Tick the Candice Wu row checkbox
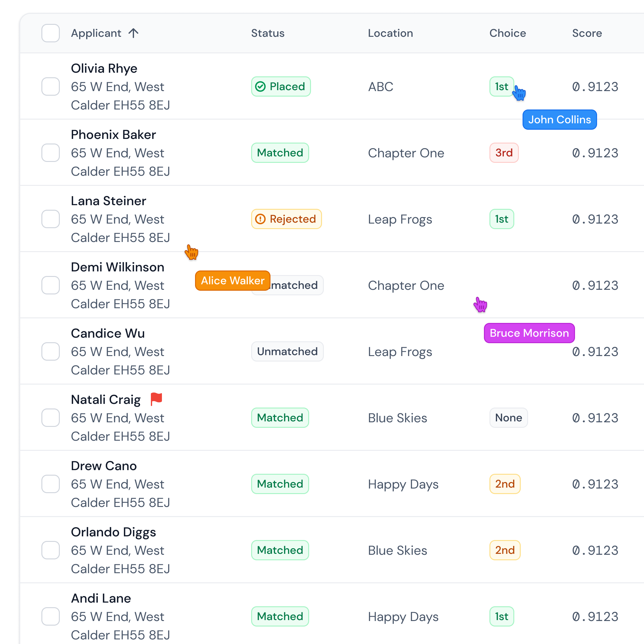Viewport: 644px width, 644px height. (x=51, y=351)
